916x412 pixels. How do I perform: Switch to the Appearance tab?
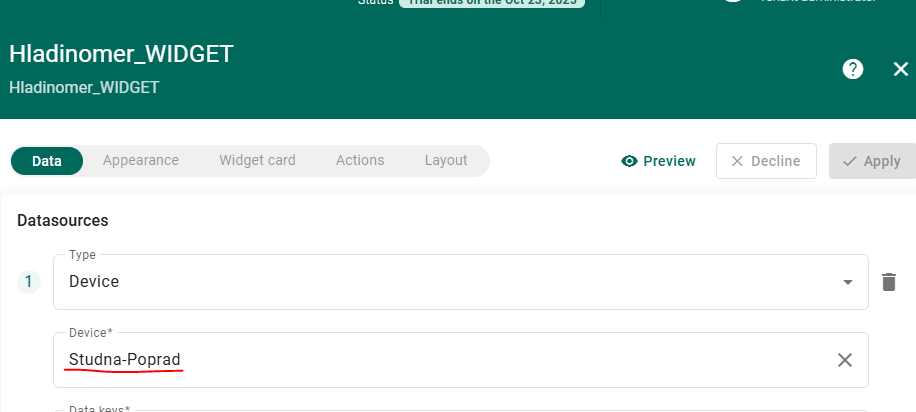(140, 160)
